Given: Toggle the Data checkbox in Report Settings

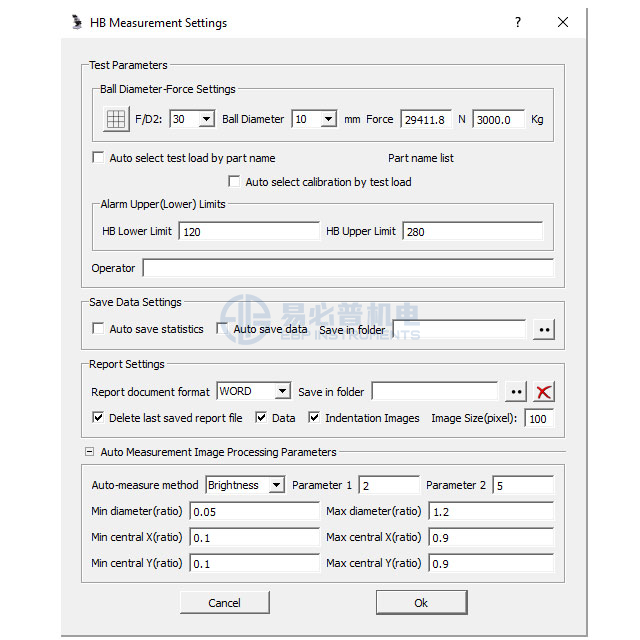Looking at the screenshot, I should (x=261, y=418).
